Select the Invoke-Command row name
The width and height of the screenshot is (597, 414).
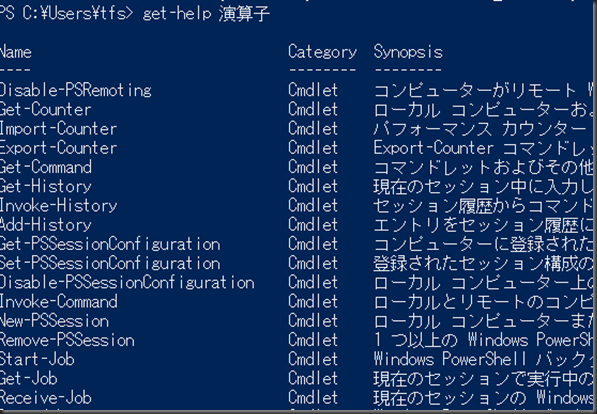click(58, 302)
